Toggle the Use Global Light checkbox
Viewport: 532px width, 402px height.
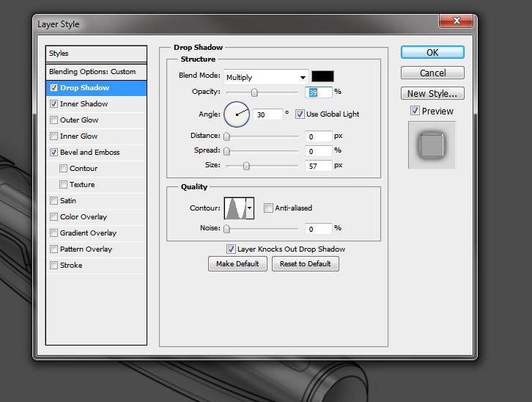300,114
